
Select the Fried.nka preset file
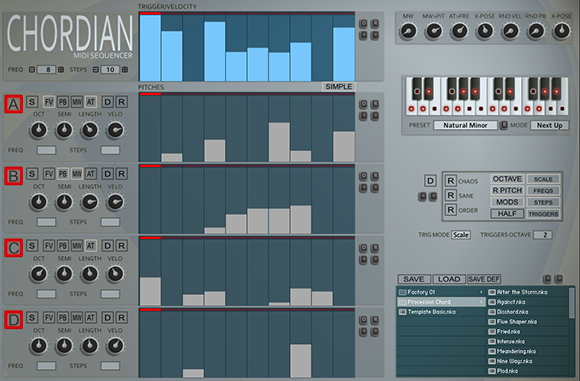click(528, 332)
